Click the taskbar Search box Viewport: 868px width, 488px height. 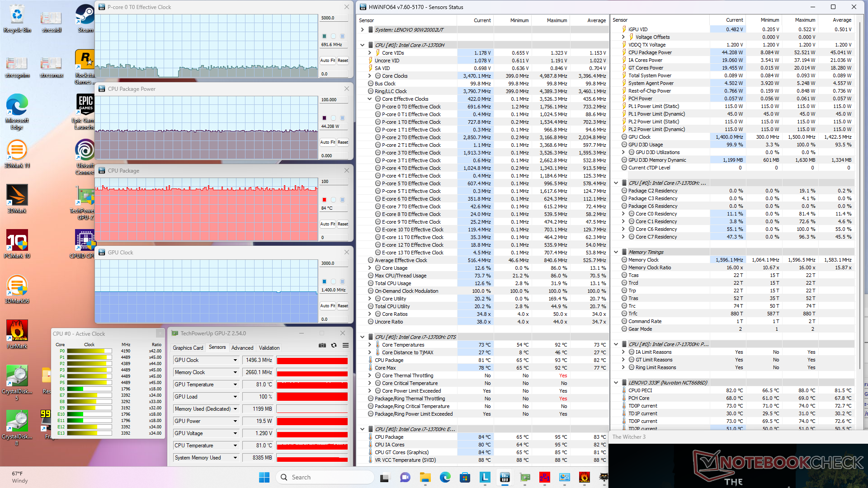click(325, 477)
